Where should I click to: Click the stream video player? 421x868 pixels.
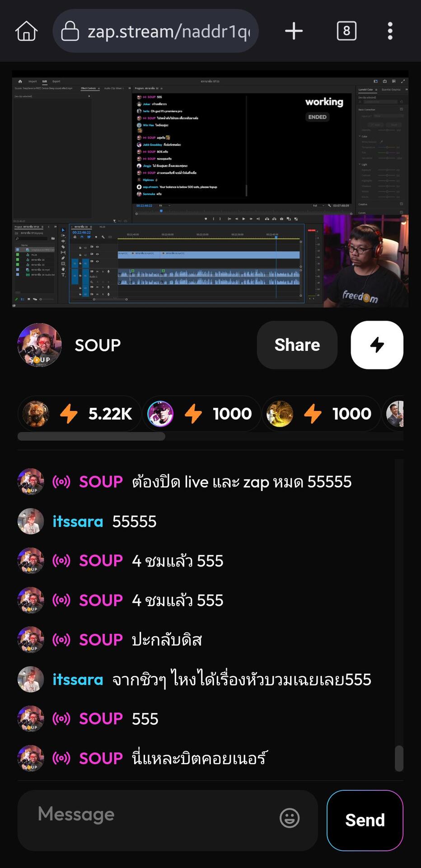click(x=210, y=189)
